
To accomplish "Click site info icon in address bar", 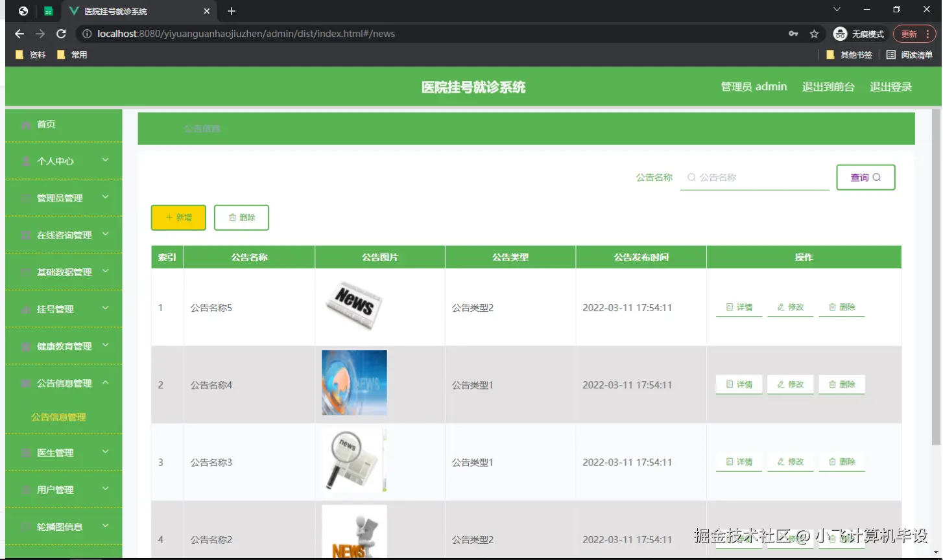I will tap(87, 34).
